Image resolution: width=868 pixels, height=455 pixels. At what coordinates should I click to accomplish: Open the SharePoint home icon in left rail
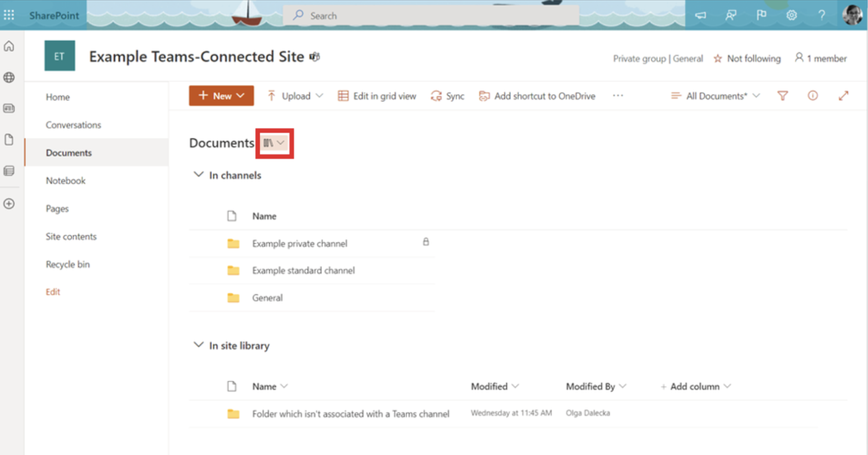click(x=9, y=46)
